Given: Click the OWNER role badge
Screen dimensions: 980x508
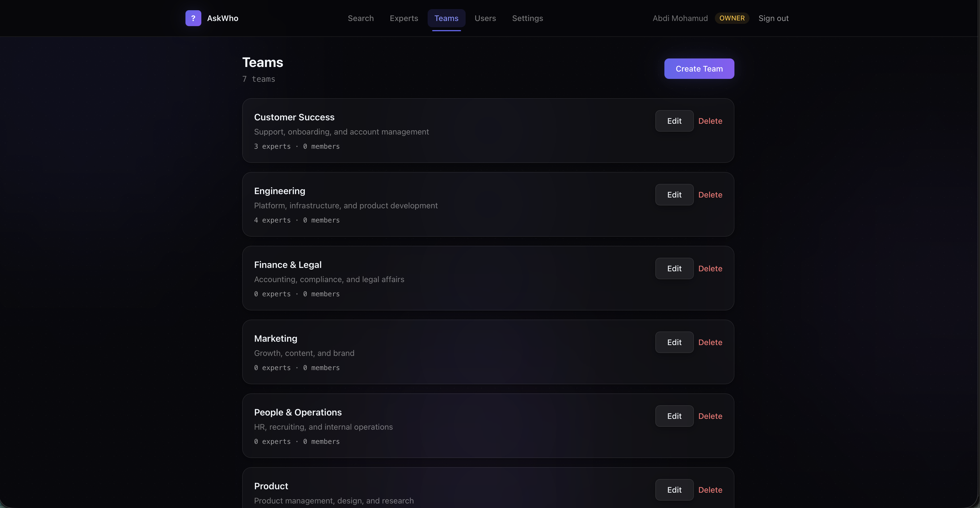Looking at the screenshot, I should (x=732, y=18).
